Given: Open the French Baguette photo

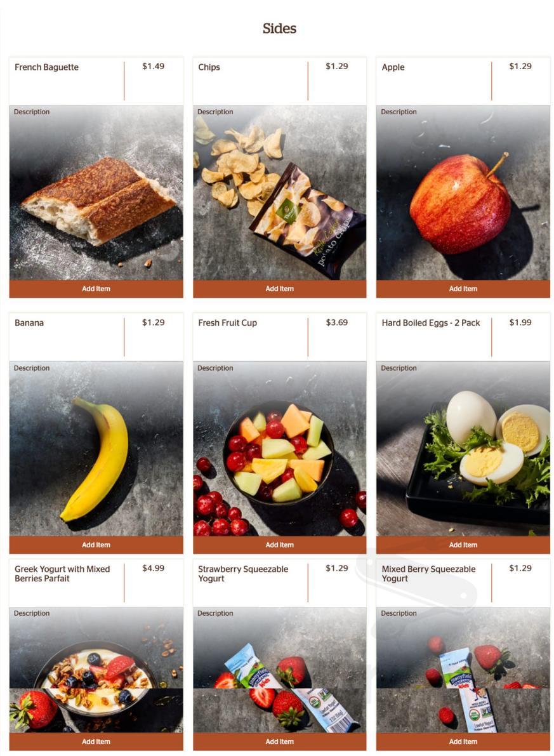Looking at the screenshot, I should tap(96, 194).
